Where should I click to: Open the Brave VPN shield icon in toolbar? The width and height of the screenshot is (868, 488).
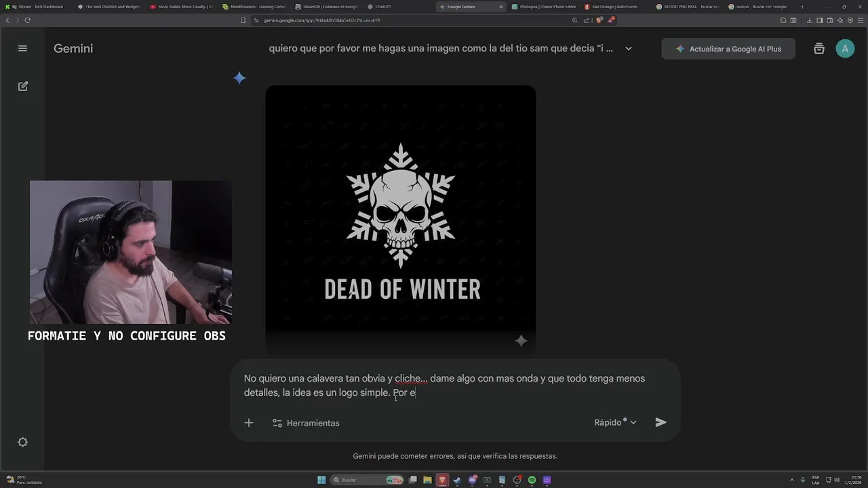click(850, 20)
